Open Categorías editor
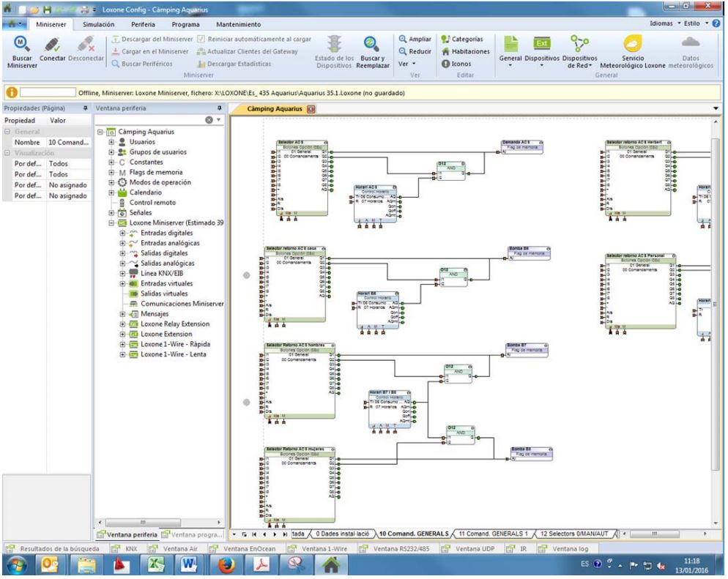Screen dimensions: 728x579 tap(462, 39)
